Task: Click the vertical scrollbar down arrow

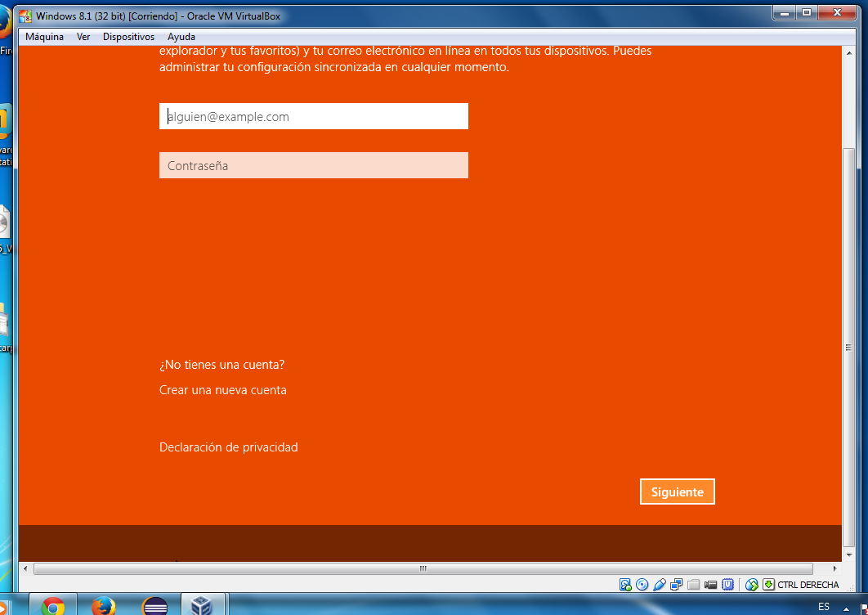Action: pyautogui.click(x=848, y=554)
